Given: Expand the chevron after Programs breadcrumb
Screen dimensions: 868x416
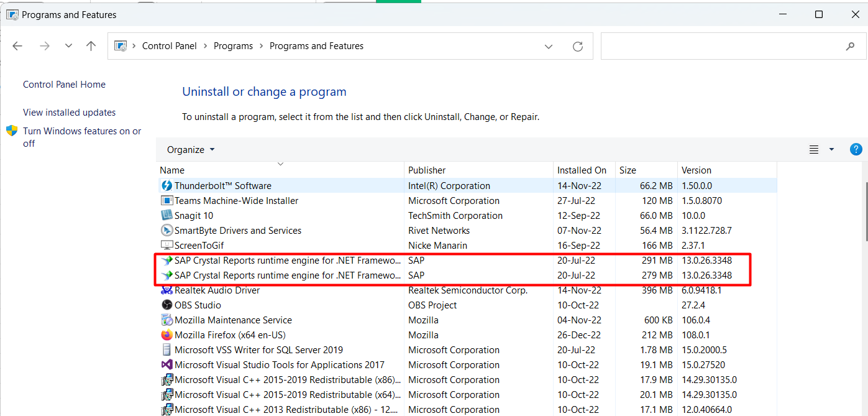Looking at the screenshot, I should pyautogui.click(x=262, y=46).
